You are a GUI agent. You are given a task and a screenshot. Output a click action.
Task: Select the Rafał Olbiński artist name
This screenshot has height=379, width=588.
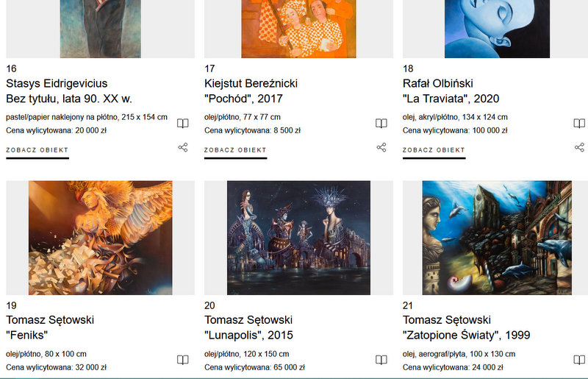pyautogui.click(x=437, y=83)
